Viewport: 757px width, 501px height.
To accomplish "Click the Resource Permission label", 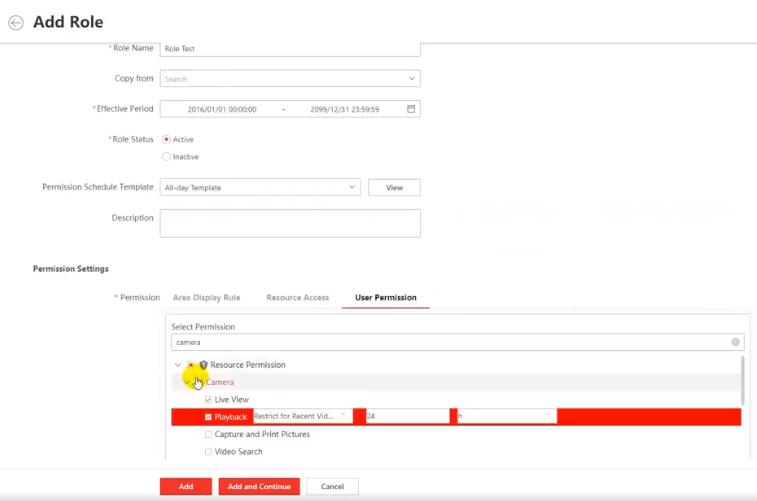I will [x=248, y=364].
